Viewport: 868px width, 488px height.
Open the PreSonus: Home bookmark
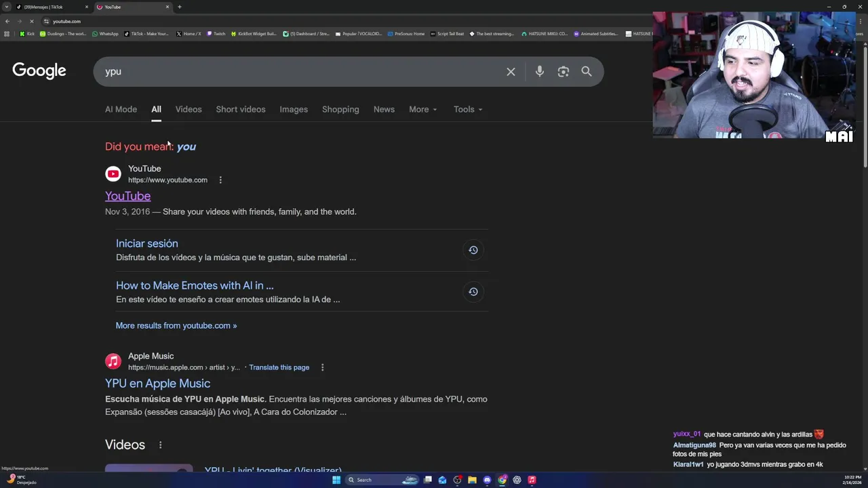coord(406,34)
